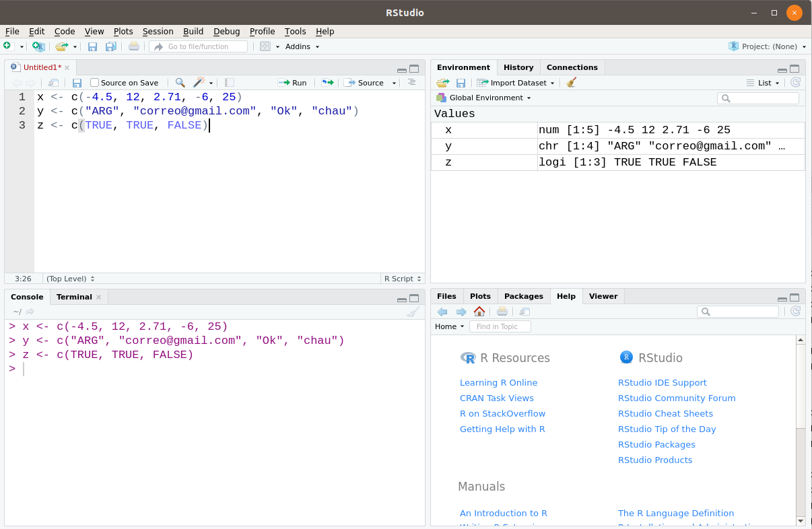The width and height of the screenshot is (812, 529).
Task: Switch the List view dropdown
Action: click(764, 83)
